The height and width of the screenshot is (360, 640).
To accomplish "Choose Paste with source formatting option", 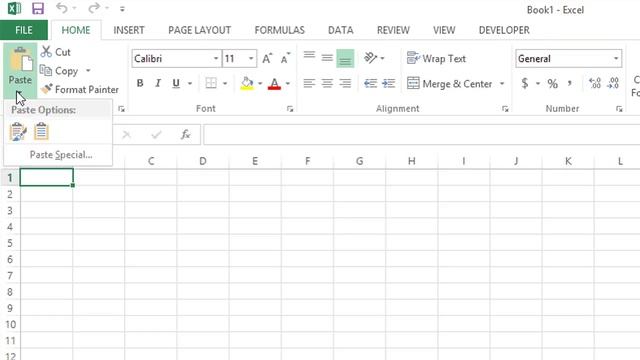I will pos(18,131).
